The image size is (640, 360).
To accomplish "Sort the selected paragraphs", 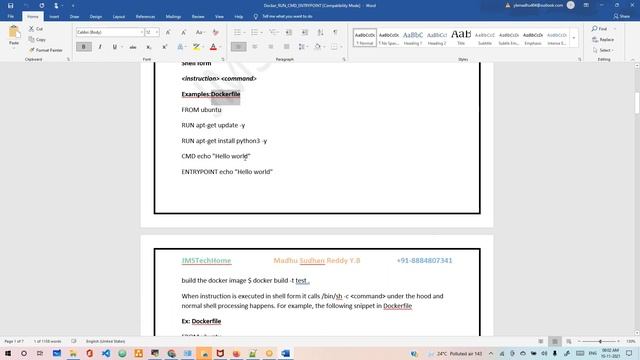I will tap(320, 32).
